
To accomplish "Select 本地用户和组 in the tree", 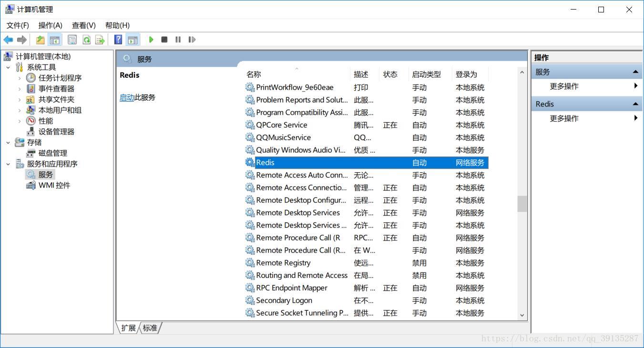I will point(60,110).
